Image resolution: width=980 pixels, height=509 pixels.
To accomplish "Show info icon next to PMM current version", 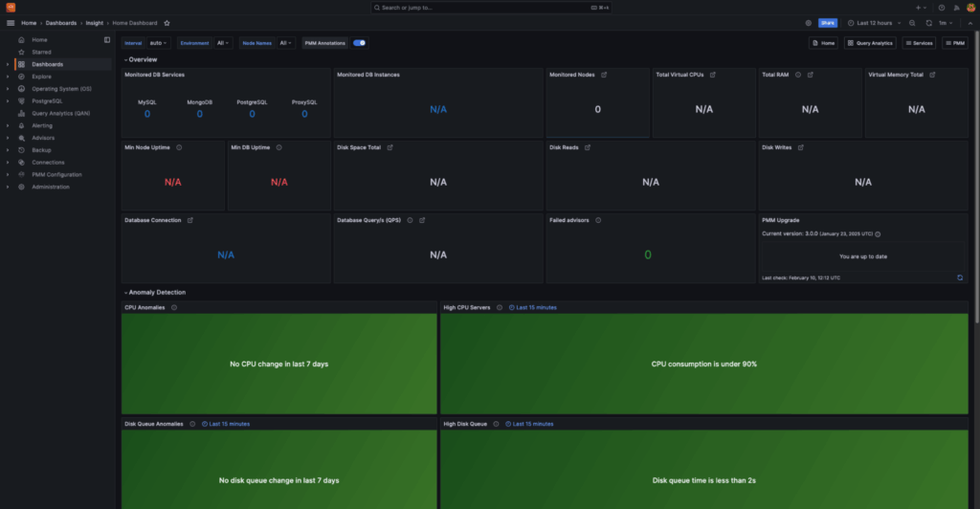I will [x=879, y=234].
